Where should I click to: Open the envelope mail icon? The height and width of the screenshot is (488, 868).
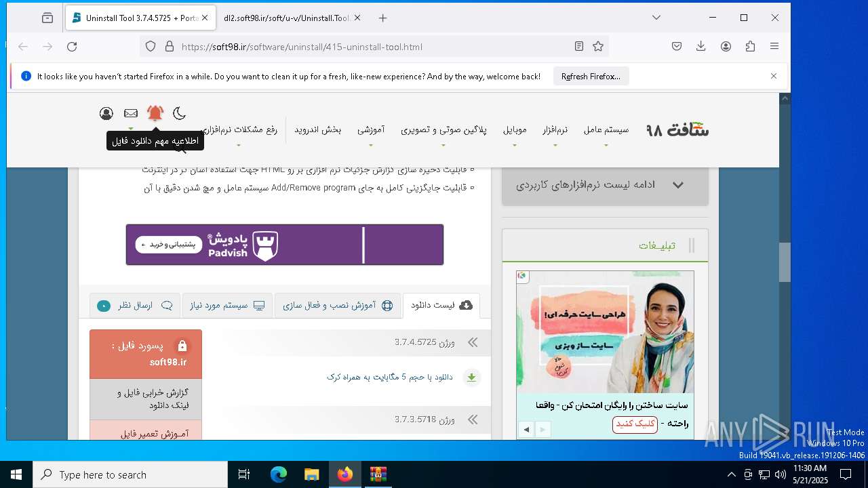pos(131,113)
